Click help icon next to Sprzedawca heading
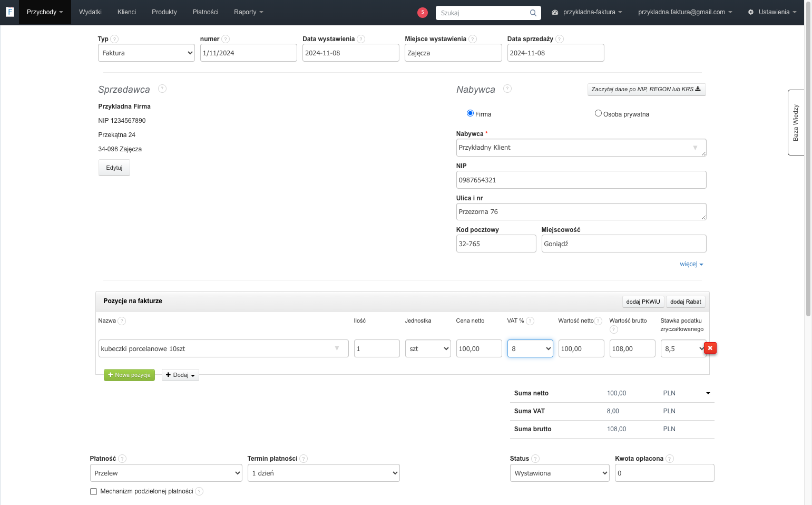 coord(162,89)
